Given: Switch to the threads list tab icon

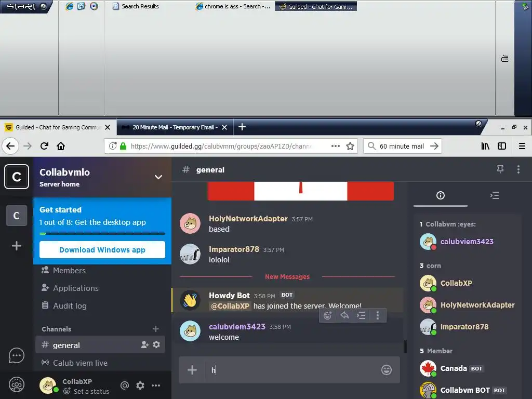Looking at the screenshot, I should (495, 195).
